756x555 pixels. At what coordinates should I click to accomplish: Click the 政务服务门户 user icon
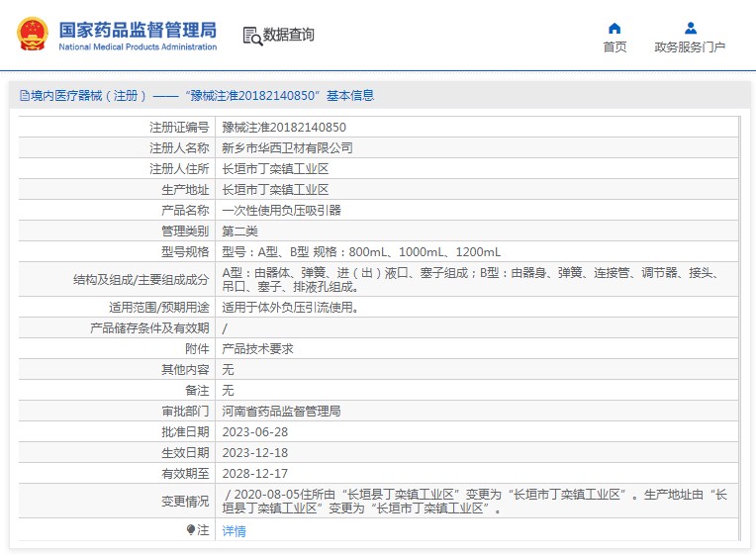pyautogui.click(x=691, y=28)
